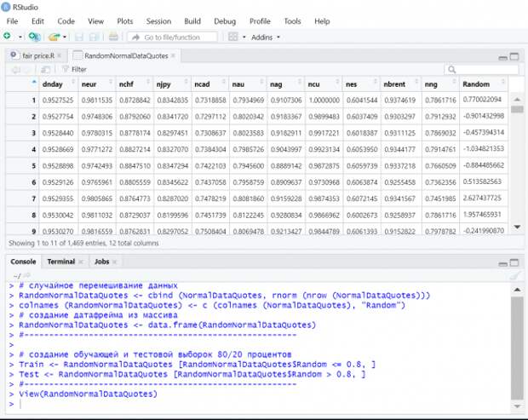Open the New File dropdown arrow
This screenshot has width=528, height=420.
(20, 37)
